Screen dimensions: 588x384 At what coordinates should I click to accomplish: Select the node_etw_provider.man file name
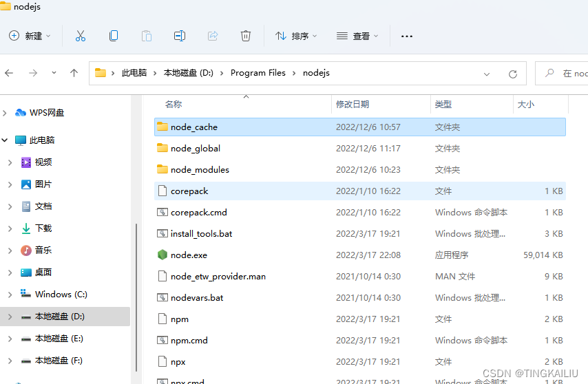218,277
